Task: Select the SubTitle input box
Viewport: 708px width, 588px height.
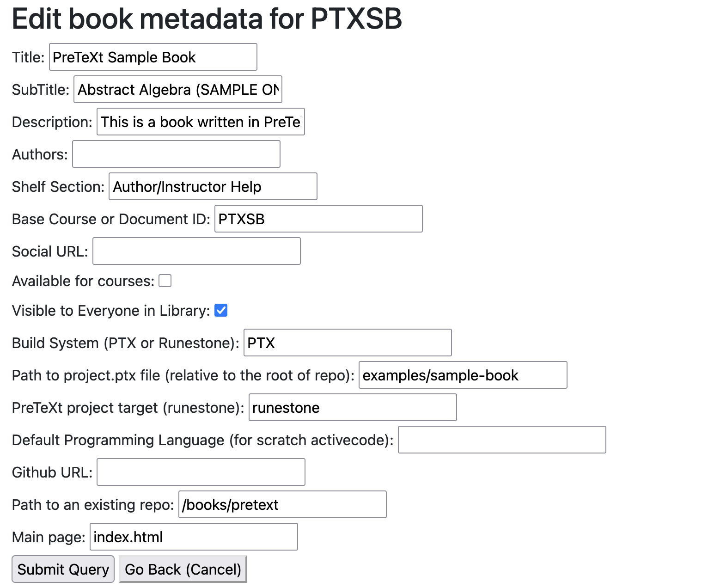Action: (177, 89)
